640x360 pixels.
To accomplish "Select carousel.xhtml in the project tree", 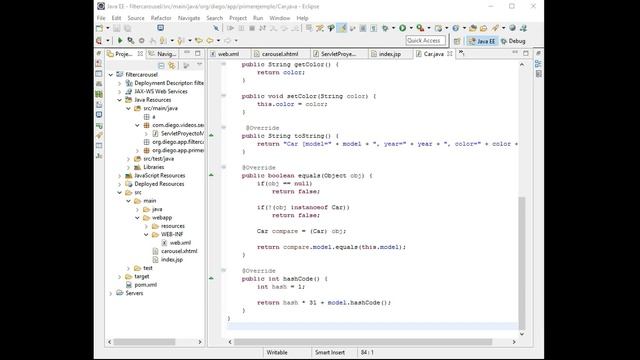I will pyautogui.click(x=179, y=251).
